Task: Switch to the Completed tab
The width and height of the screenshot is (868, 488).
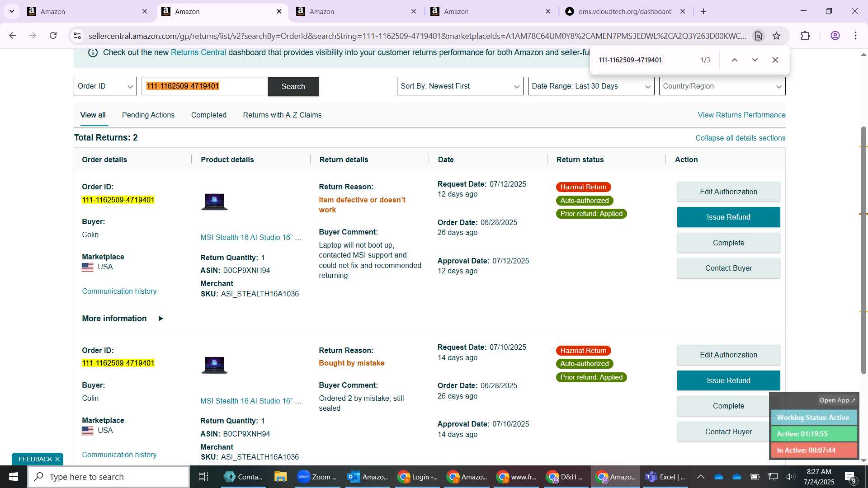Action: (209, 115)
